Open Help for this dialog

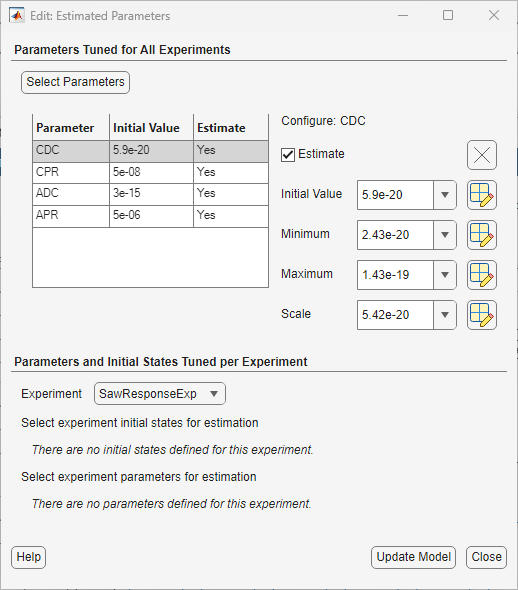[29, 557]
